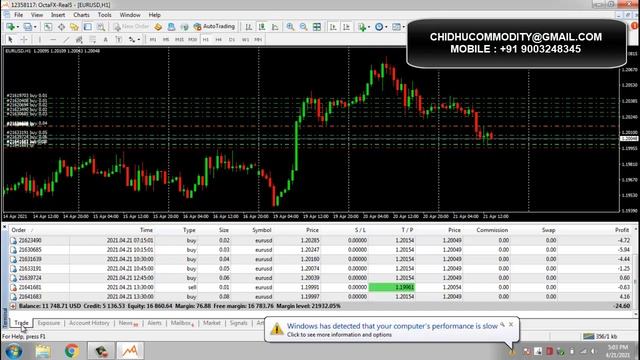Viewport: 640px width, 360px height.
Task: Switch to bar chart icon
Action: (249, 27)
